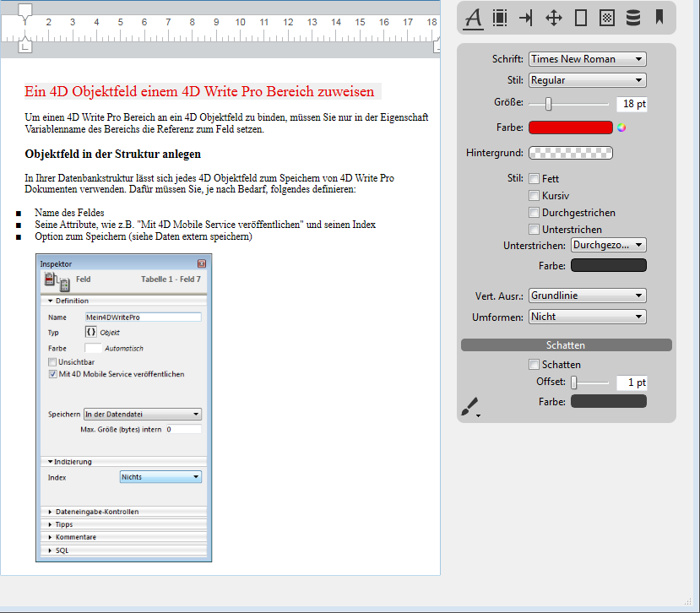Toggle the Kursiv checkbox
Image resolution: width=700 pixels, height=613 pixels.
(534, 196)
